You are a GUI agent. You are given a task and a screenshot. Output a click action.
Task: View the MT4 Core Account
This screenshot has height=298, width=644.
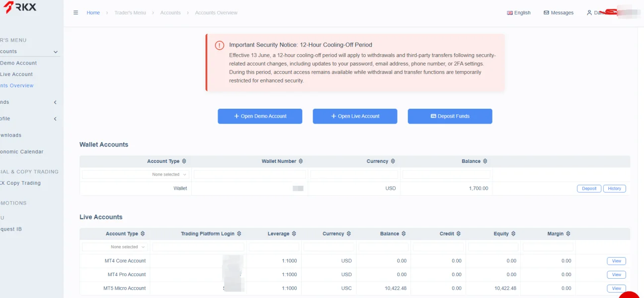(617, 261)
